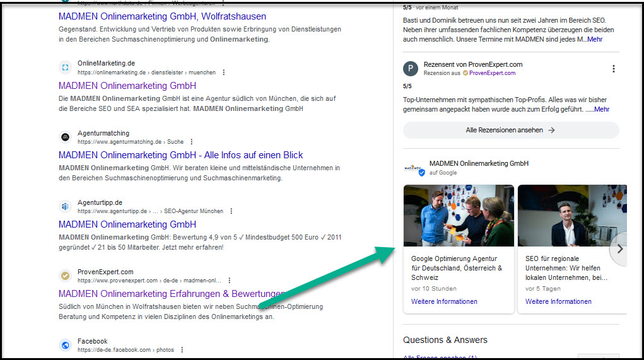The width and height of the screenshot is (644, 360).
Task: Click the onlinemarketing.de › dienstleister › muenchen URL breadcrumb
Action: pyautogui.click(x=146, y=73)
